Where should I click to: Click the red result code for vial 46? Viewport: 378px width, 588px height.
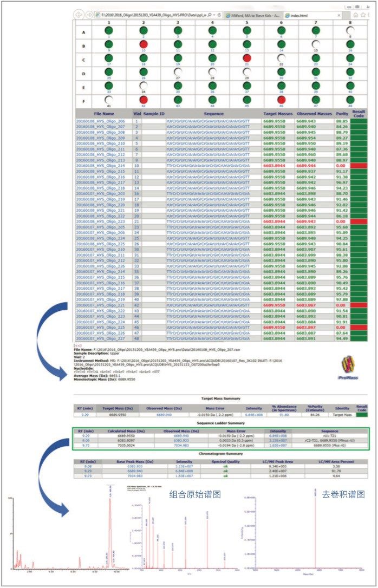(359, 328)
